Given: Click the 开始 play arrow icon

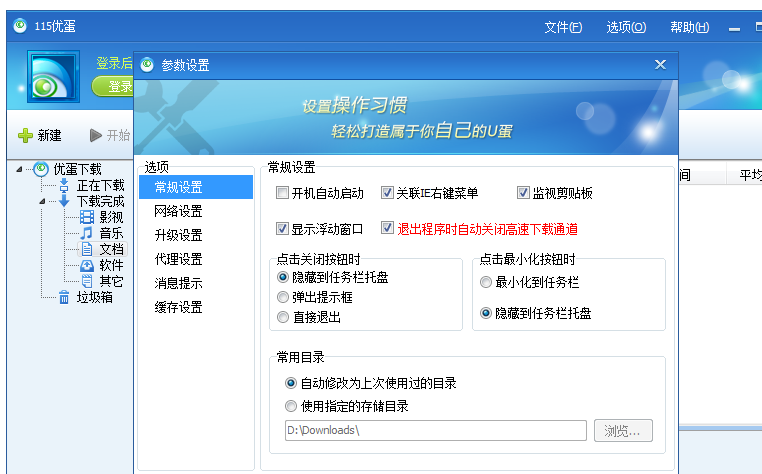Looking at the screenshot, I should [96, 135].
